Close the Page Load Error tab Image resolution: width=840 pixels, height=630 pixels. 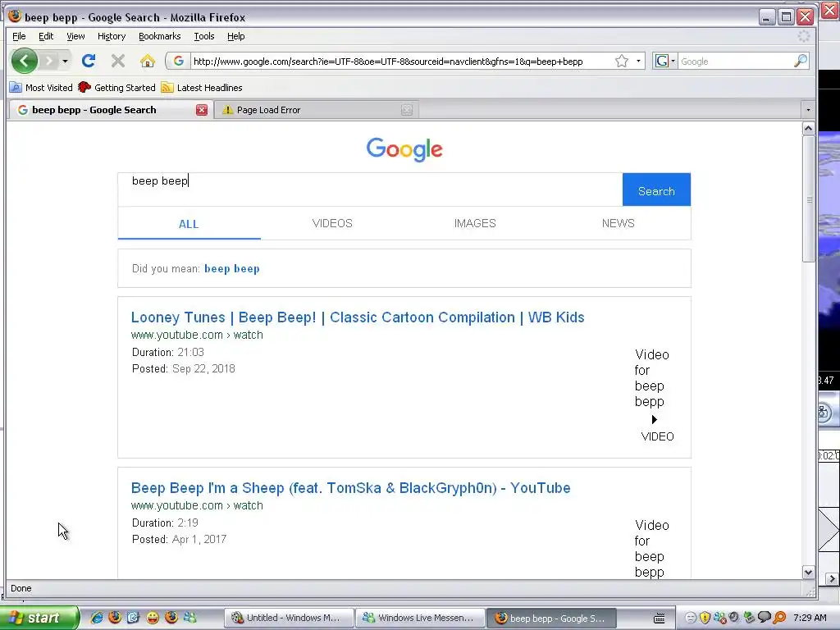tap(407, 110)
